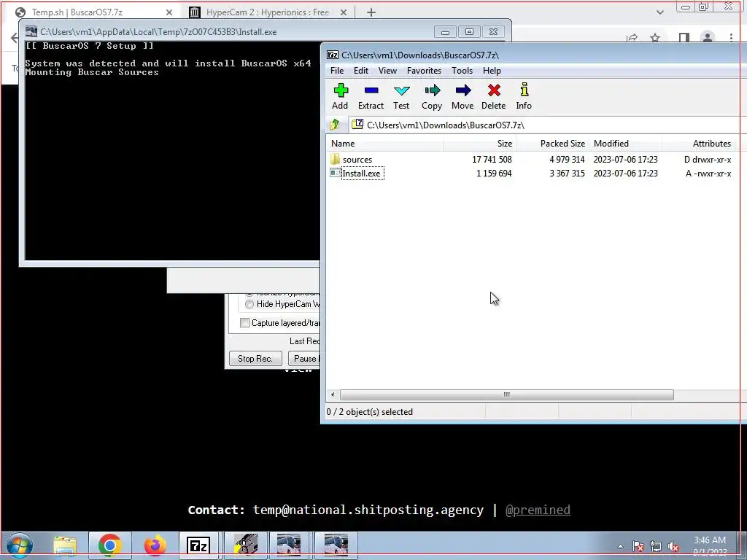The height and width of the screenshot is (560, 747).
Task: Open the @premined contact link
Action: tap(538, 510)
